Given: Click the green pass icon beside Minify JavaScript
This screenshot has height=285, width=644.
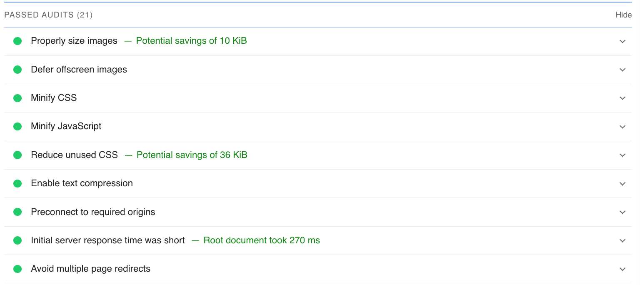Looking at the screenshot, I should [17, 126].
